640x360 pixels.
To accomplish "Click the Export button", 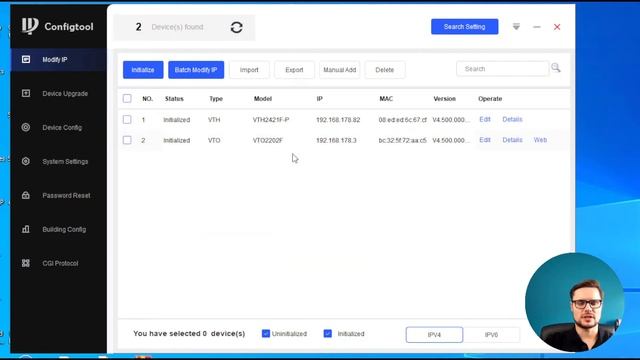I will point(294,70).
